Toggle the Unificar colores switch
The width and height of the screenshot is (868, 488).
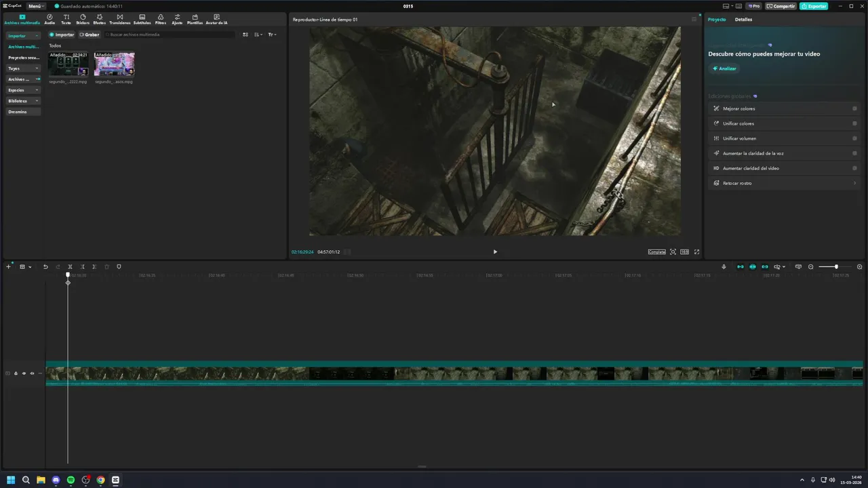click(x=854, y=123)
